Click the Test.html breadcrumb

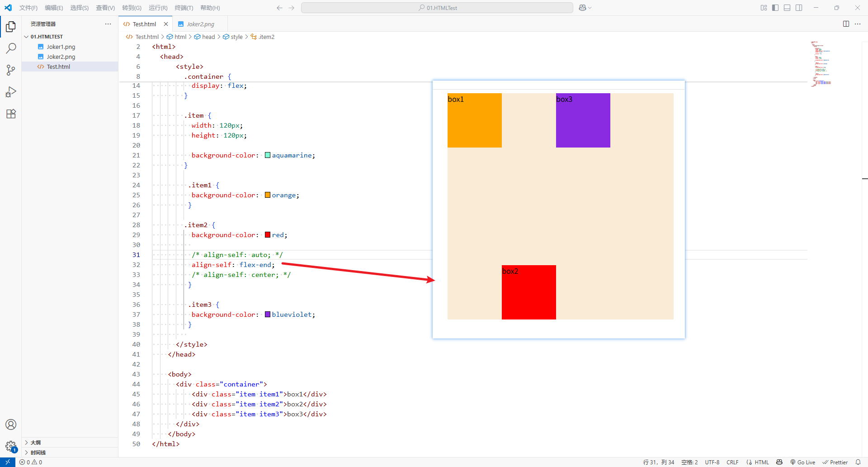pyautogui.click(x=142, y=37)
